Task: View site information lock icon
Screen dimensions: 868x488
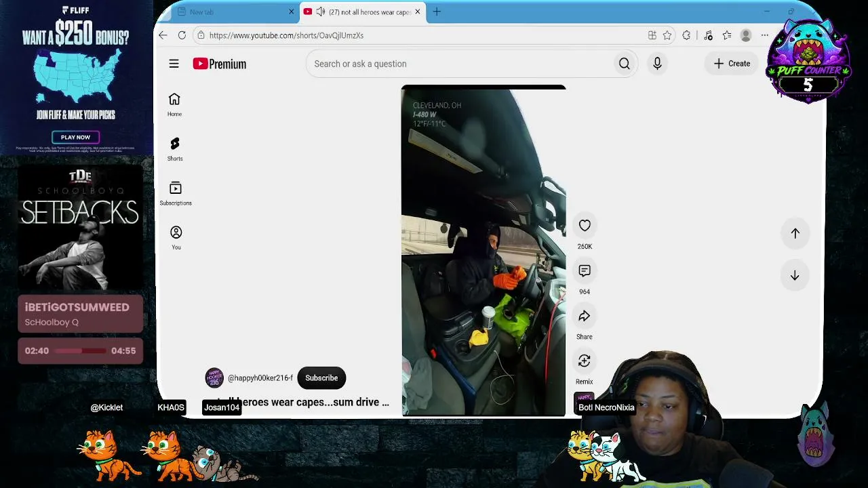Action: tap(201, 35)
